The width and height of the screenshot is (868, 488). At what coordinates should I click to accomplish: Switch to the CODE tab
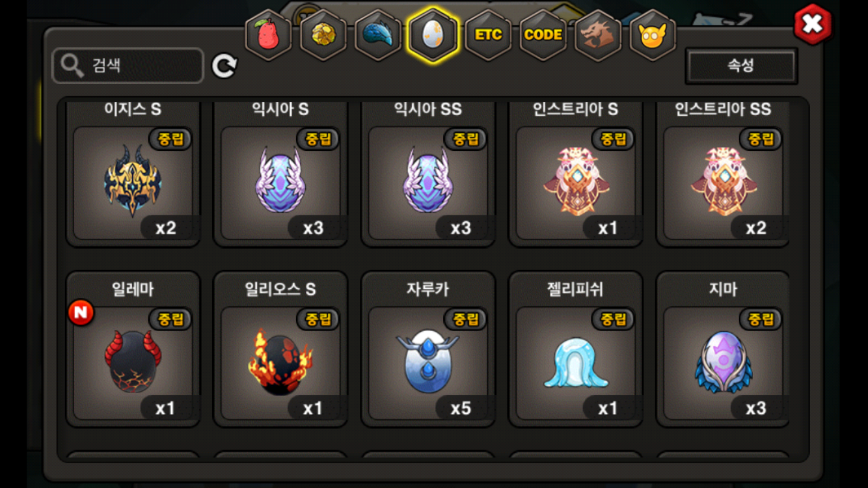(x=543, y=35)
